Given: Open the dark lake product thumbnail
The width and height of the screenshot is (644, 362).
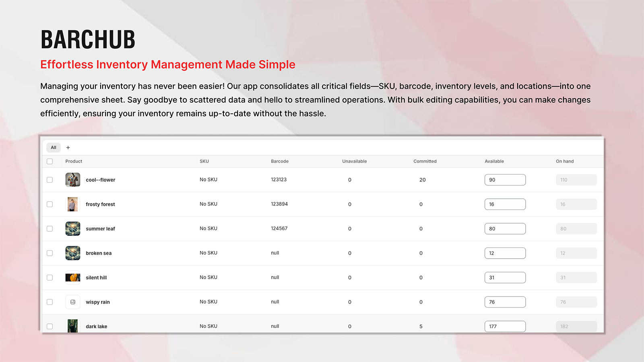Looking at the screenshot, I should (73, 326).
